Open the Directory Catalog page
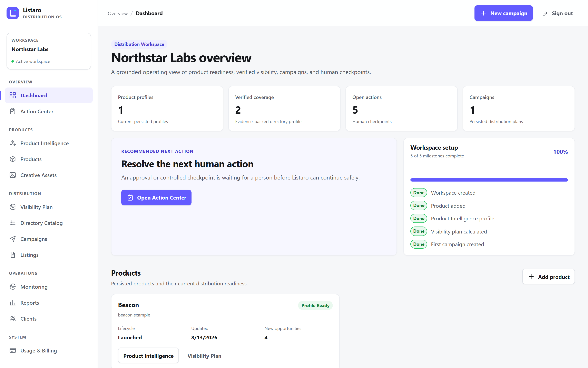Image resolution: width=588 pixels, height=368 pixels. [49, 223]
